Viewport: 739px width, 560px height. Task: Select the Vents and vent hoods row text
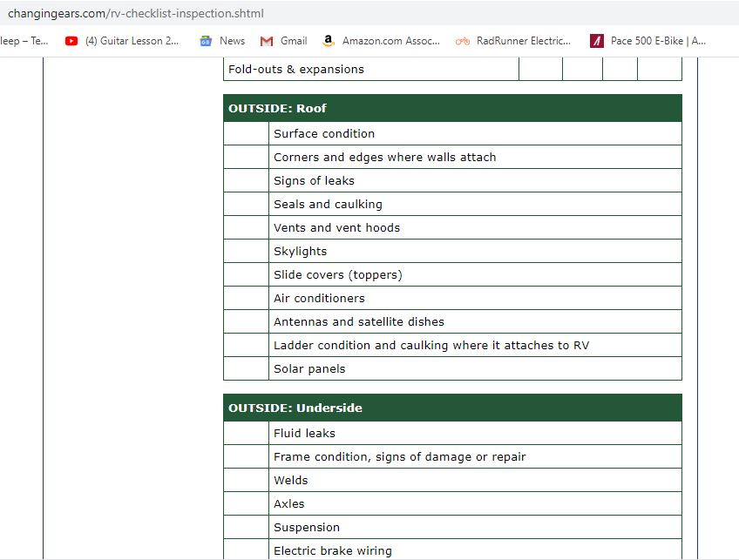pyautogui.click(x=336, y=228)
